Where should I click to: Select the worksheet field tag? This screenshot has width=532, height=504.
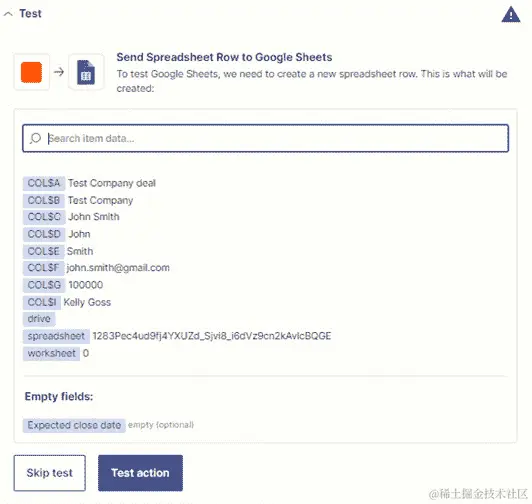(x=52, y=353)
